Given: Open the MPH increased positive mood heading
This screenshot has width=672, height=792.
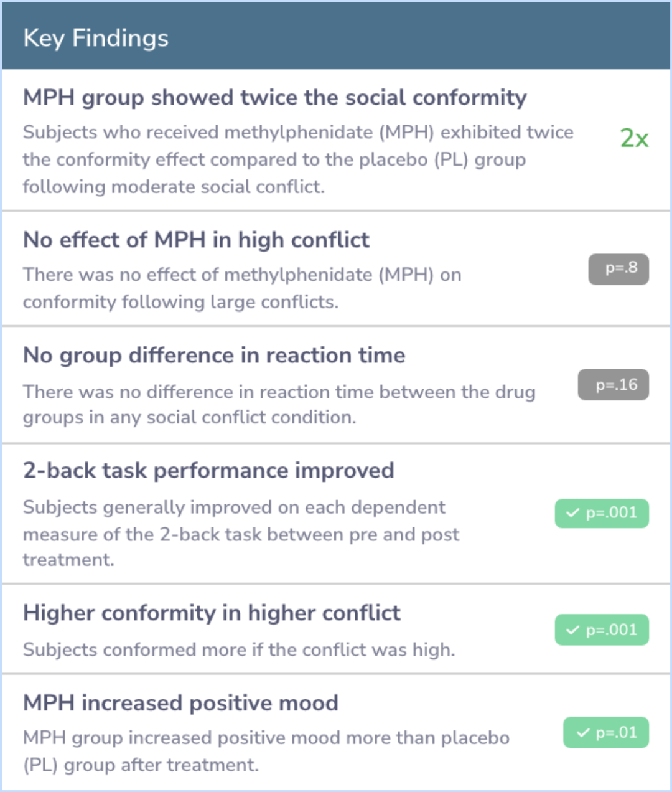Looking at the screenshot, I should tap(180, 703).
